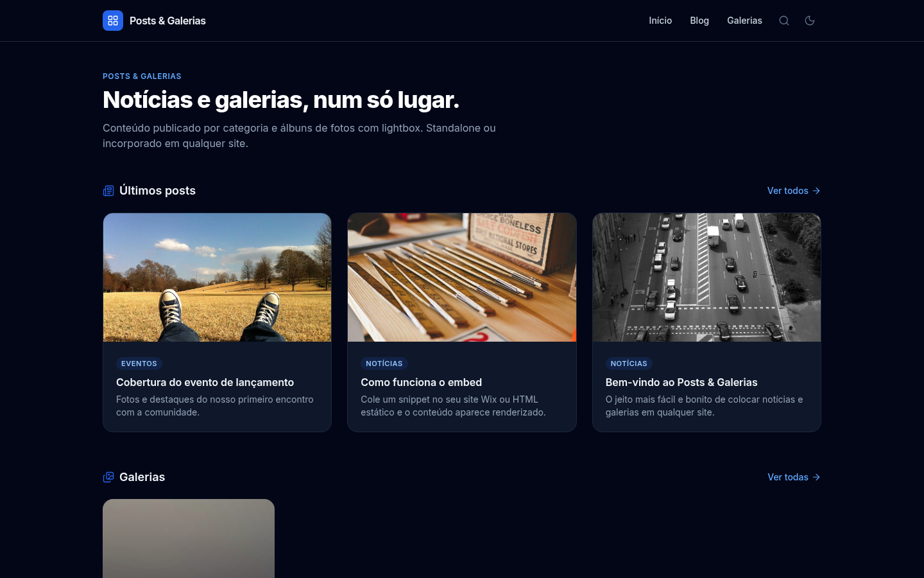The height and width of the screenshot is (578, 924).
Task: Open the Galerias navigation item
Action: click(744, 21)
